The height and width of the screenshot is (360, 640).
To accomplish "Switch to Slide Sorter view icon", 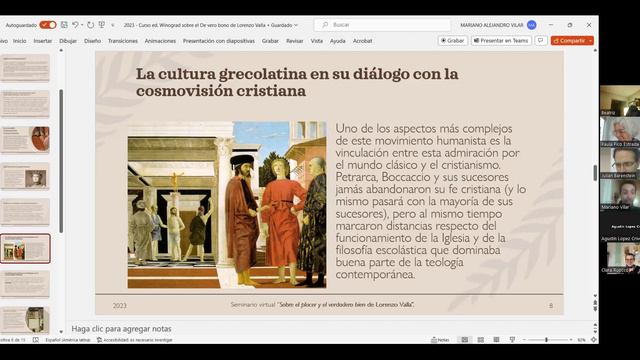I will point(480,340).
